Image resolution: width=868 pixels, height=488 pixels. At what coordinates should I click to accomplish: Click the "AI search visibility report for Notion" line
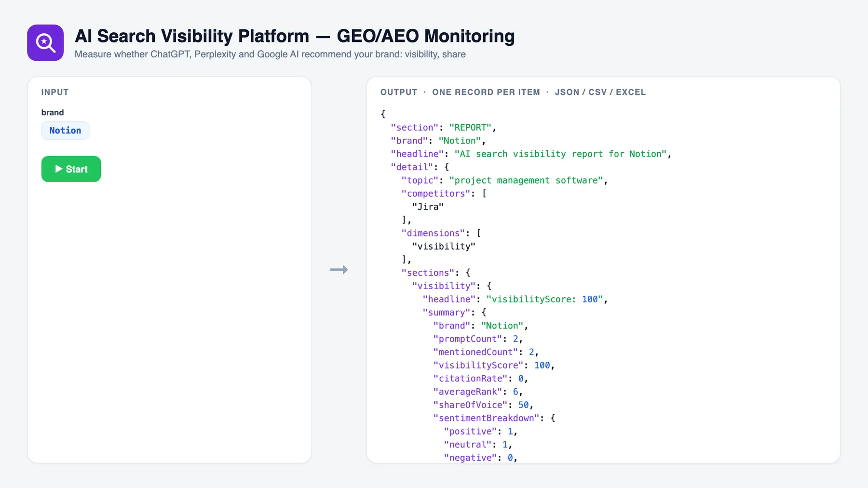coord(531,154)
